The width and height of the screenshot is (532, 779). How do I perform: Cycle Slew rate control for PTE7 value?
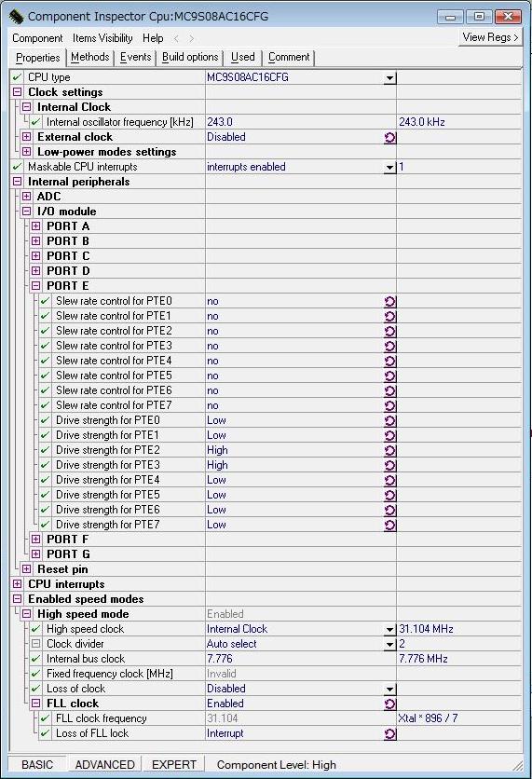click(x=390, y=406)
